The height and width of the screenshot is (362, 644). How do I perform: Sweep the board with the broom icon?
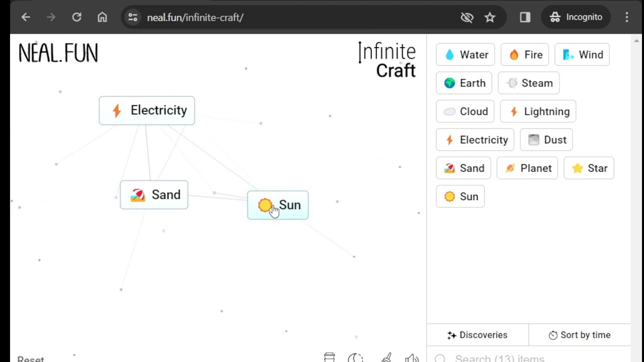point(386,357)
